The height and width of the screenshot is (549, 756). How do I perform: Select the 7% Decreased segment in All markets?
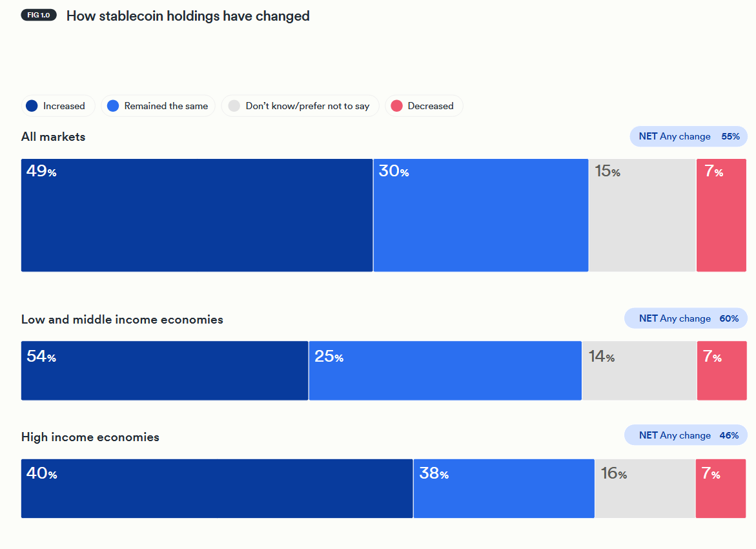(721, 215)
